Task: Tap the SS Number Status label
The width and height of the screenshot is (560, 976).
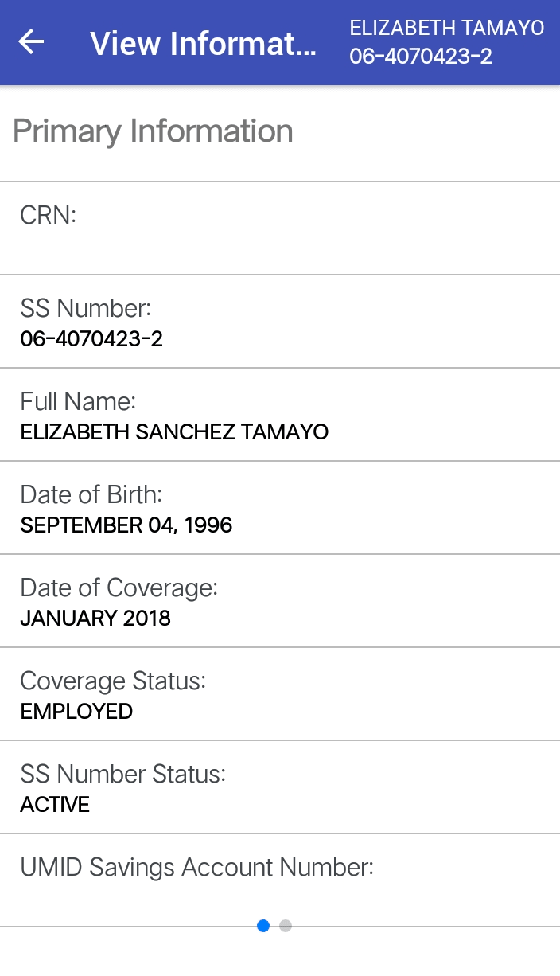Action: pyautogui.click(x=122, y=774)
